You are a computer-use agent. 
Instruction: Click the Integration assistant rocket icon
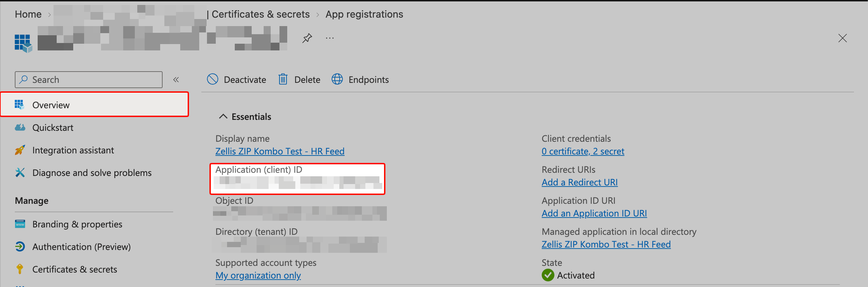(20, 150)
